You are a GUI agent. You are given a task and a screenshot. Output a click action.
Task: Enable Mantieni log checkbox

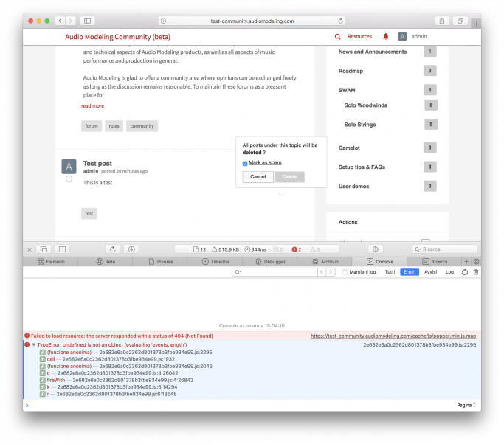pyautogui.click(x=345, y=272)
